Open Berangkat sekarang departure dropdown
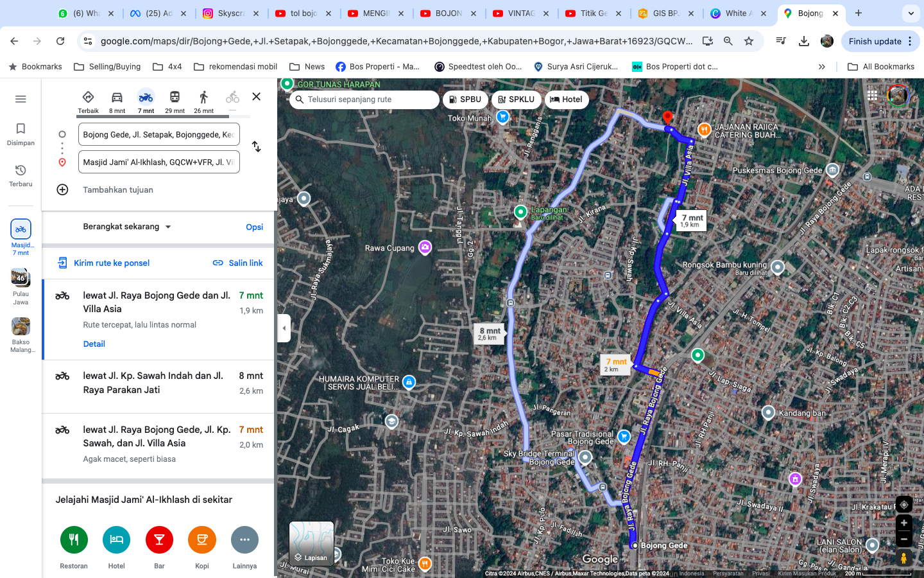The image size is (924, 578). [x=127, y=227]
